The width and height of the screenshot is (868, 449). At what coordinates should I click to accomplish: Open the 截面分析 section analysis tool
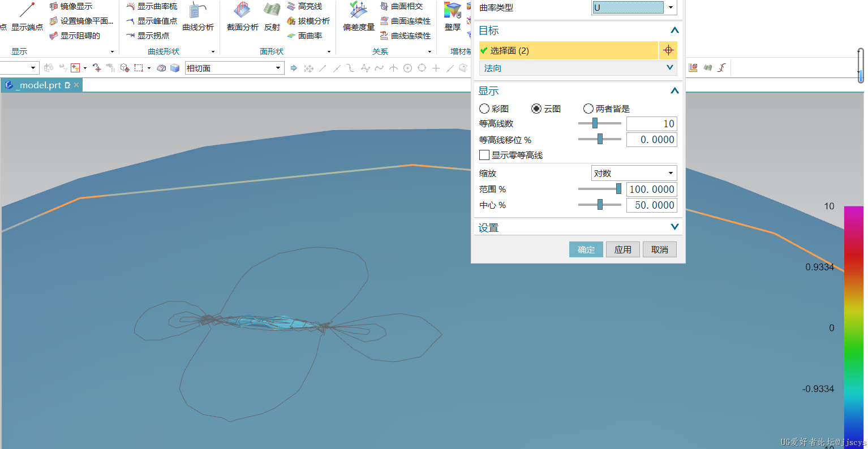point(242,16)
